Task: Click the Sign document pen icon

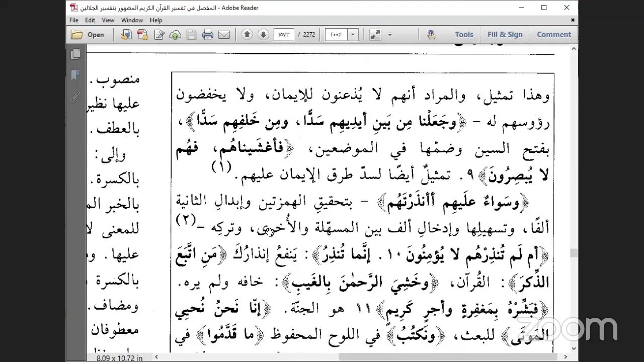Action: pyautogui.click(x=159, y=35)
